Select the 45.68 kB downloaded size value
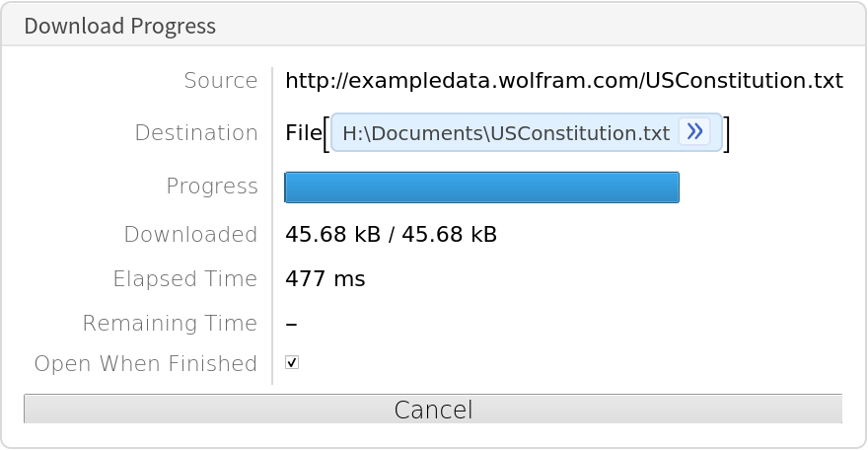Screen dimensions: 868x450 pos(391,235)
